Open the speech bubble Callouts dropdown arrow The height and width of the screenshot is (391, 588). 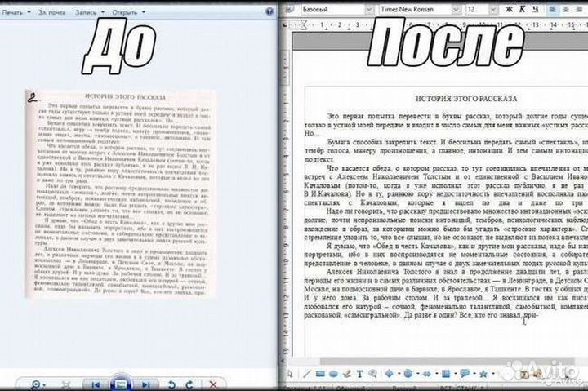tap(474, 374)
